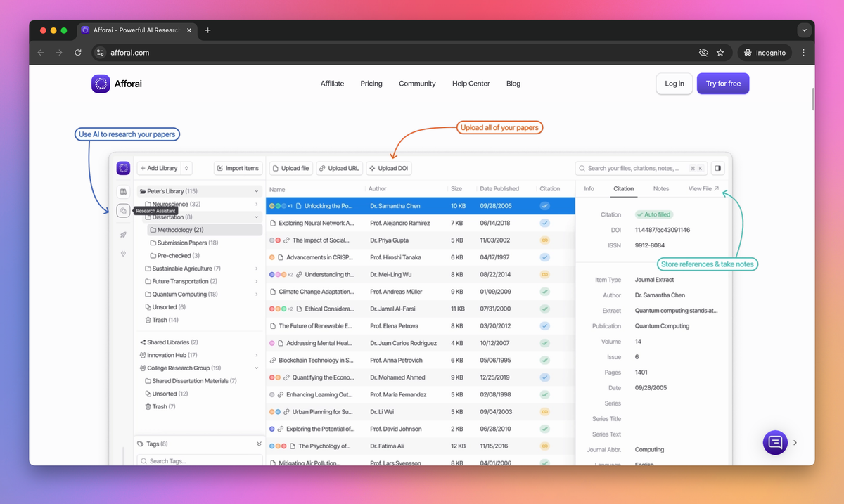Select the Methodology (21) folder
The image size is (844, 504).
(205, 230)
